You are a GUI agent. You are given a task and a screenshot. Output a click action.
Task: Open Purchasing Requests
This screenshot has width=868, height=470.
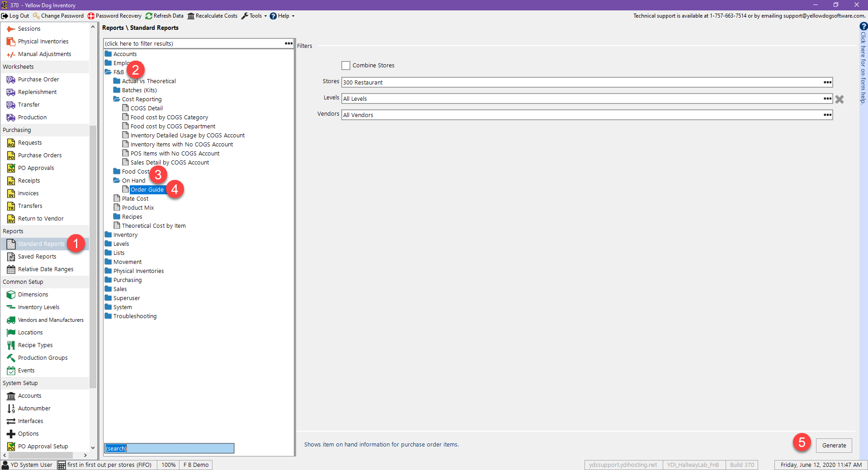(30, 142)
